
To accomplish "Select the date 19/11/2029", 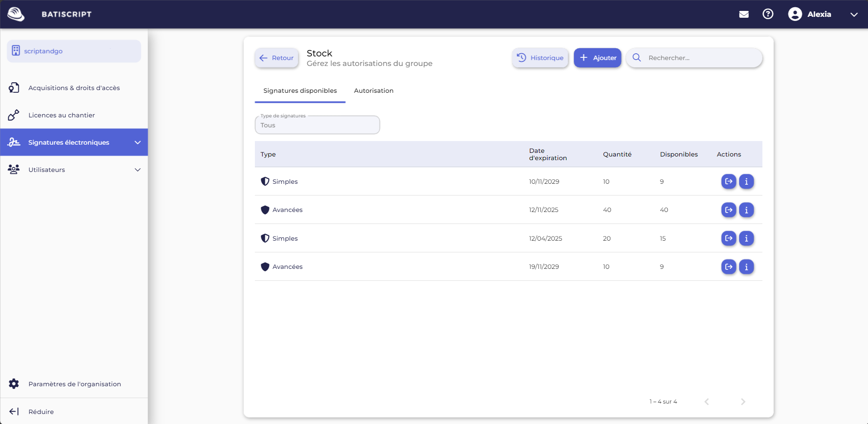I will [x=544, y=267].
